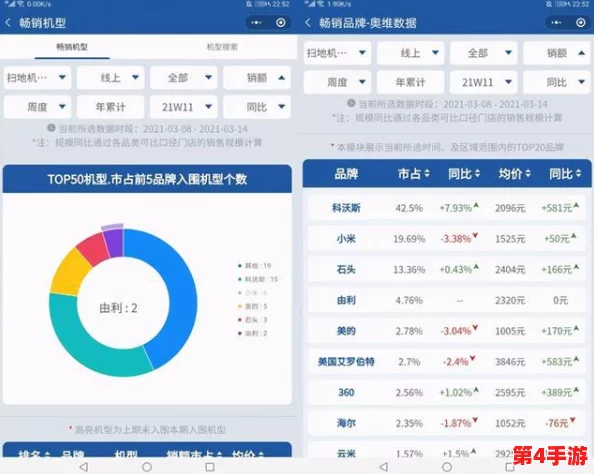Tap 科沃斯 market share value 42.5%

click(409, 208)
